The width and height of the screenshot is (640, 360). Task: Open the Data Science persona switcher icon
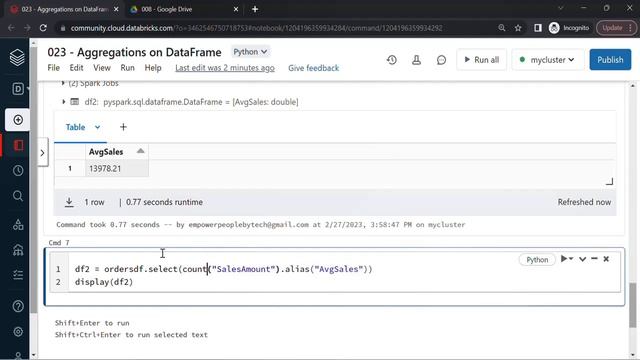coord(18,89)
